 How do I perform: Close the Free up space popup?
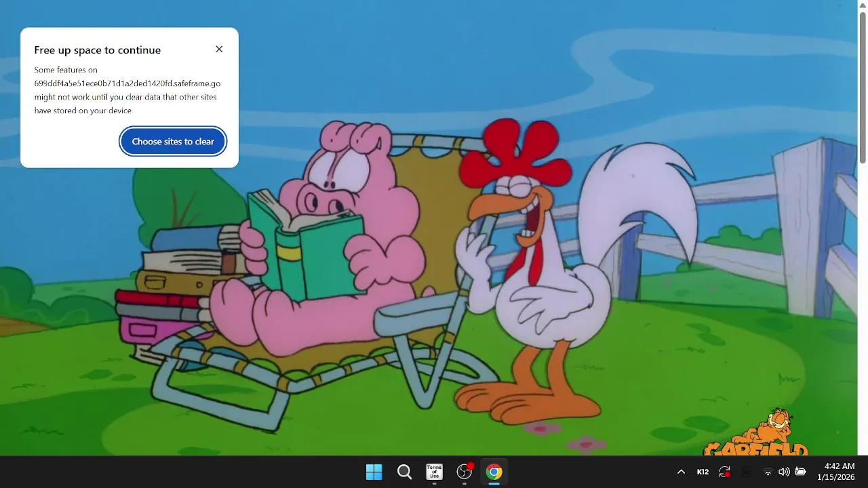pyautogui.click(x=219, y=49)
